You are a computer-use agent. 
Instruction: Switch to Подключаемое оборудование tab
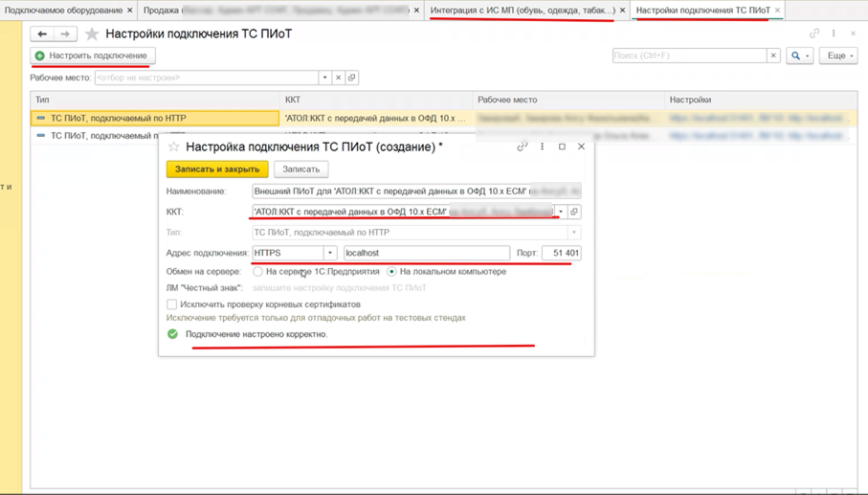click(x=64, y=10)
